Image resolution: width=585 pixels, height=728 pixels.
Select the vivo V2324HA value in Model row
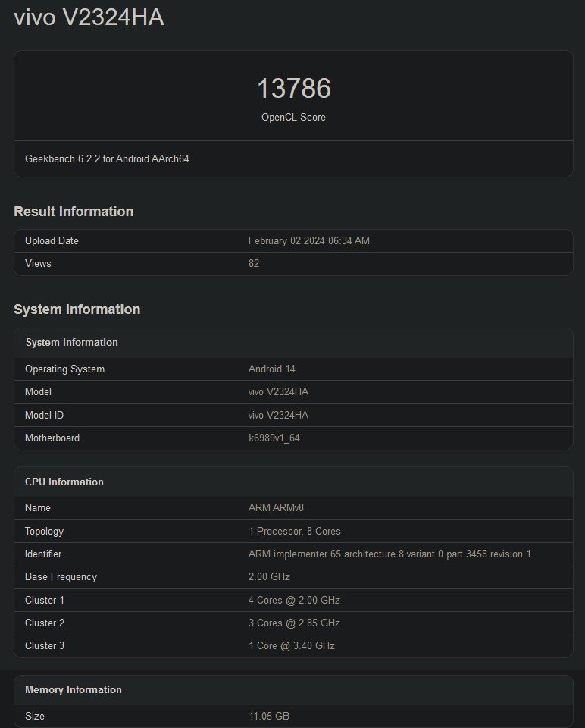[278, 391]
